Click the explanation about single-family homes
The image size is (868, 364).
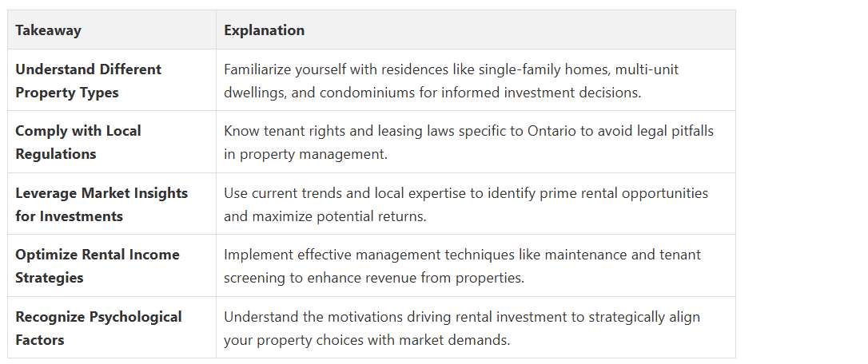[451, 81]
